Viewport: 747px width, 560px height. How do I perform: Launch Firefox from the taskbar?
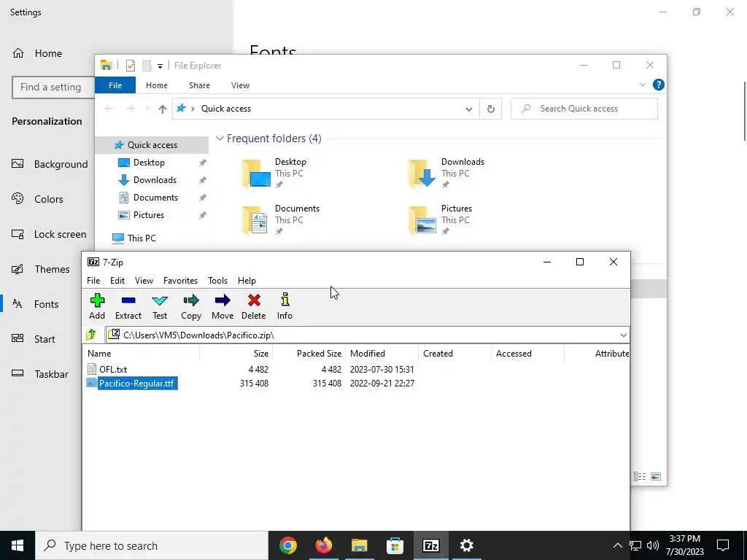(324, 545)
